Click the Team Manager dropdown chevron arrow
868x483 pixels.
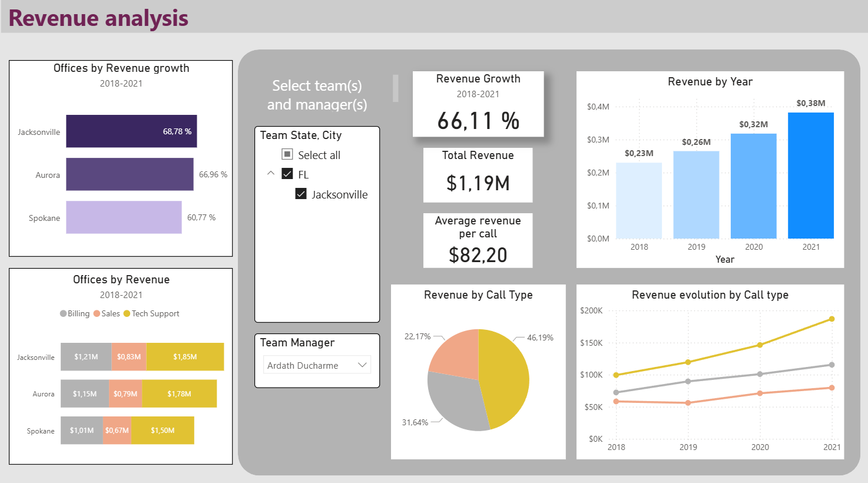362,365
